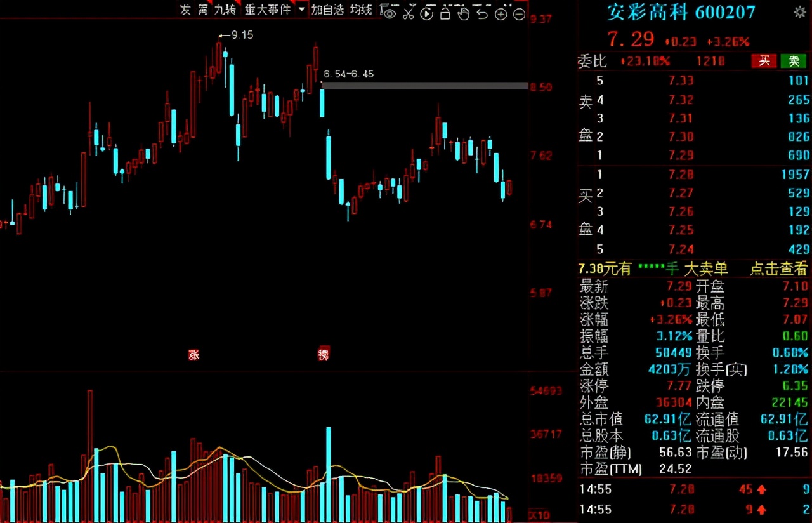Toggle the lock icon in chart toolbar
This screenshot has width=812, height=523.
click(x=445, y=13)
